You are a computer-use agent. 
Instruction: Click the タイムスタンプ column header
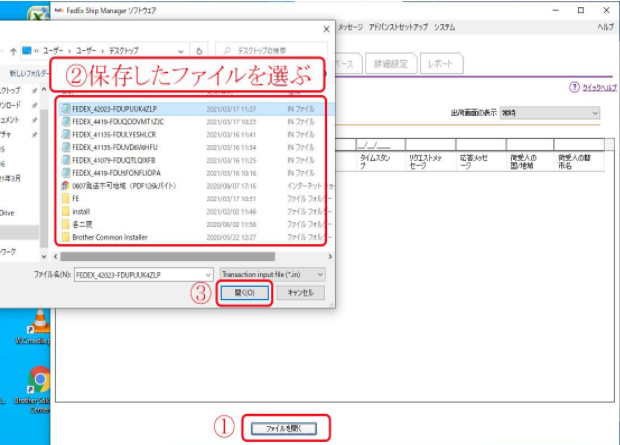point(380,161)
